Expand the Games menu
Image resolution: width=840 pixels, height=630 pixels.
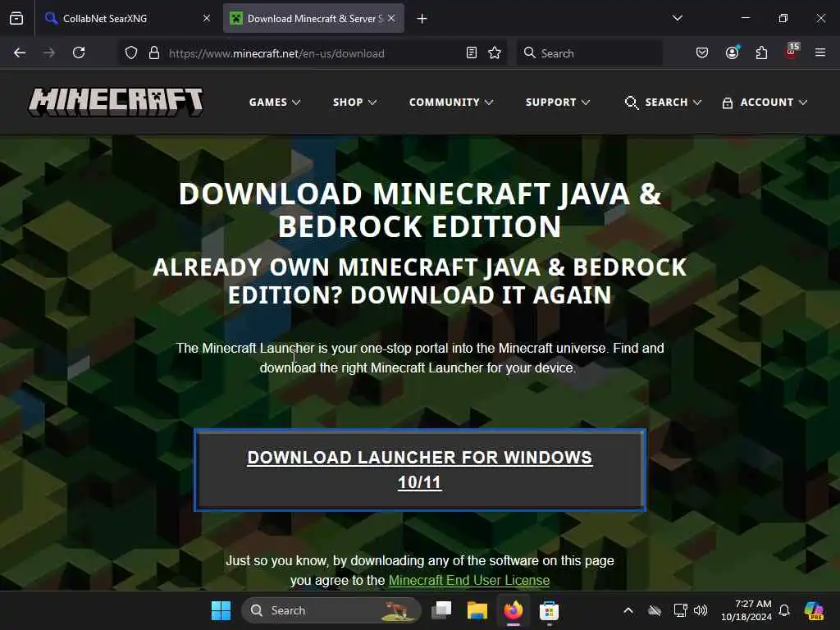[274, 103]
